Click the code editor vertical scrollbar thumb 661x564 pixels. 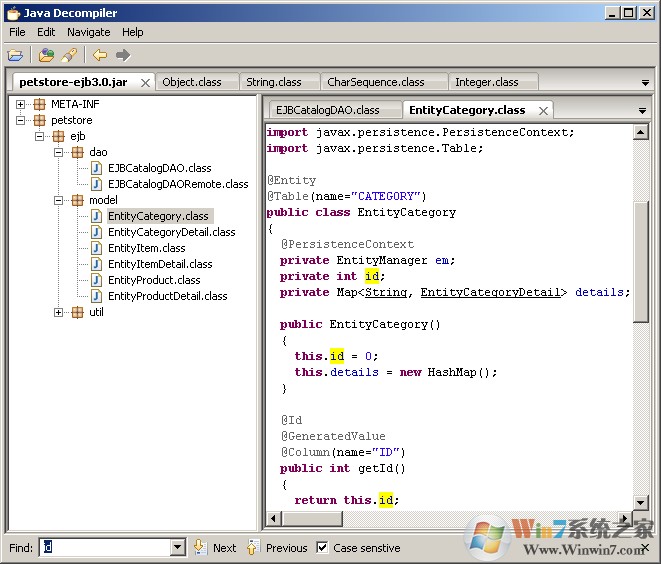coord(641,260)
